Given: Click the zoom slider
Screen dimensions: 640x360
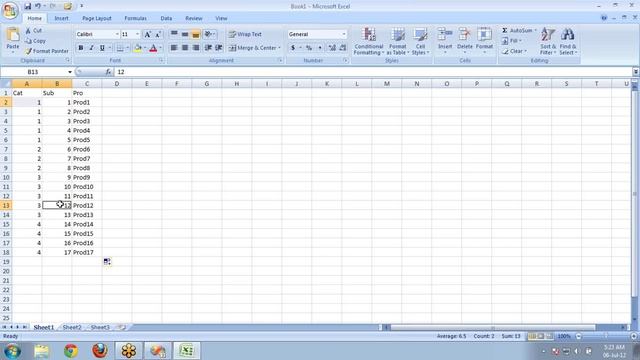Looking at the screenshot, I should (605, 336).
